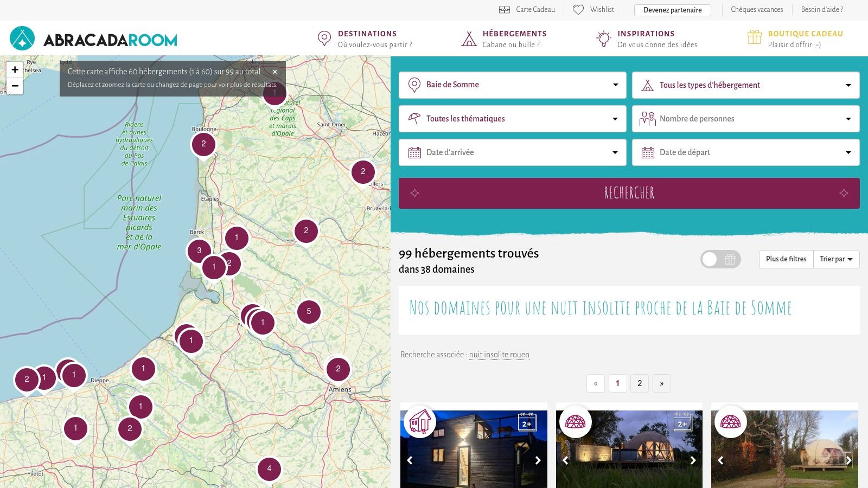Image resolution: width=868 pixels, height=488 pixels.
Task: Open the Carte Cadeau link
Action: click(x=527, y=10)
